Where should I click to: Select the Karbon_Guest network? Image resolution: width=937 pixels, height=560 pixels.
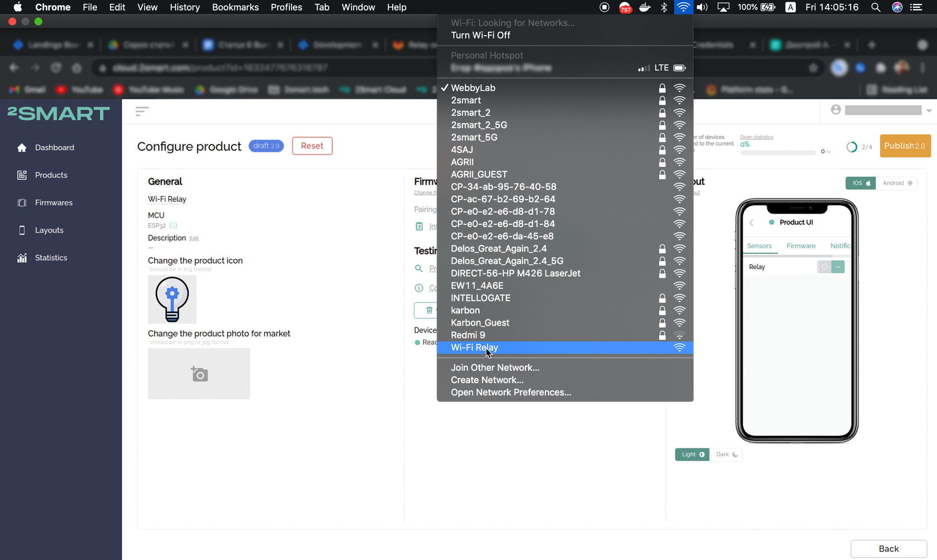tap(565, 323)
